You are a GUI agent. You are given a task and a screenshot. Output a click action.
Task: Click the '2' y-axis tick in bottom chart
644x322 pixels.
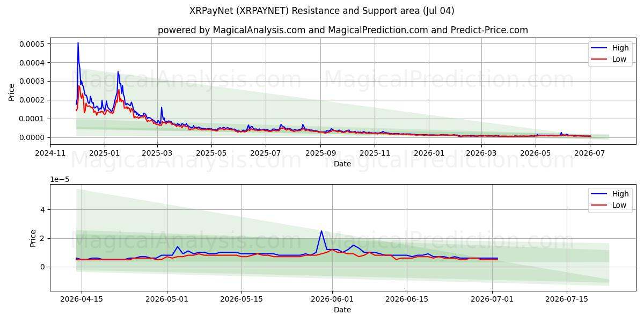pyautogui.click(x=43, y=238)
